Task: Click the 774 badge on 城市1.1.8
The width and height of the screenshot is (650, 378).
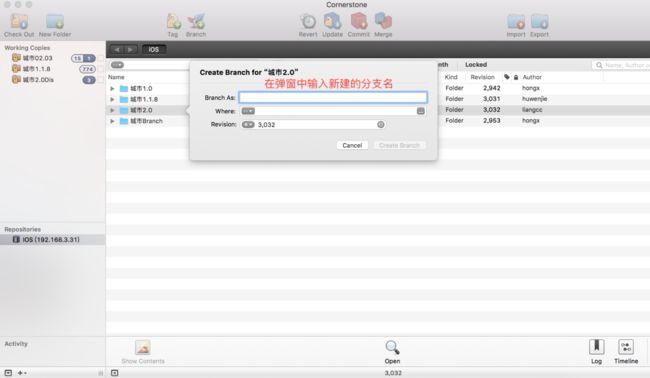Action: point(87,69)
